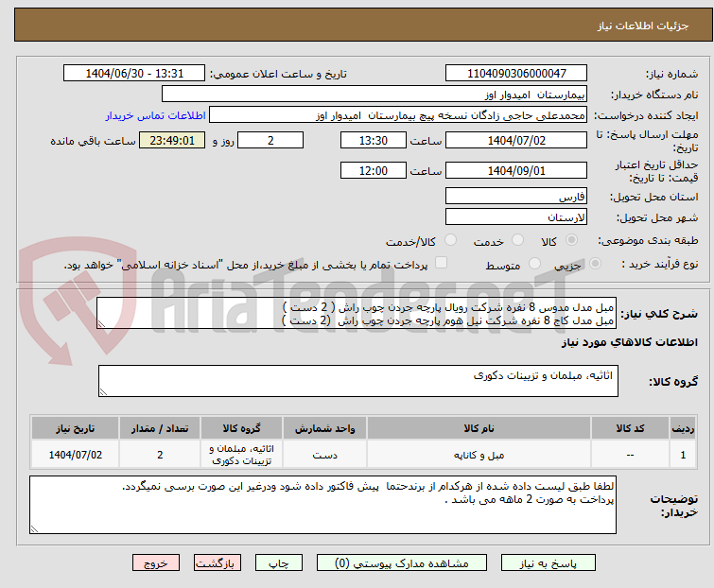
Task: Click the دست unit cell
Action: click(x=324, y=455)
